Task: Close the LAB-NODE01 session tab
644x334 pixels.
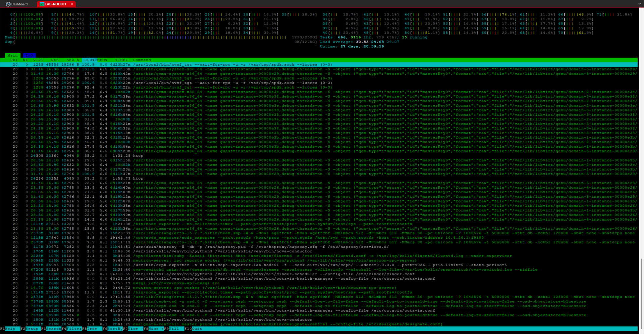Action: [72, 4]
